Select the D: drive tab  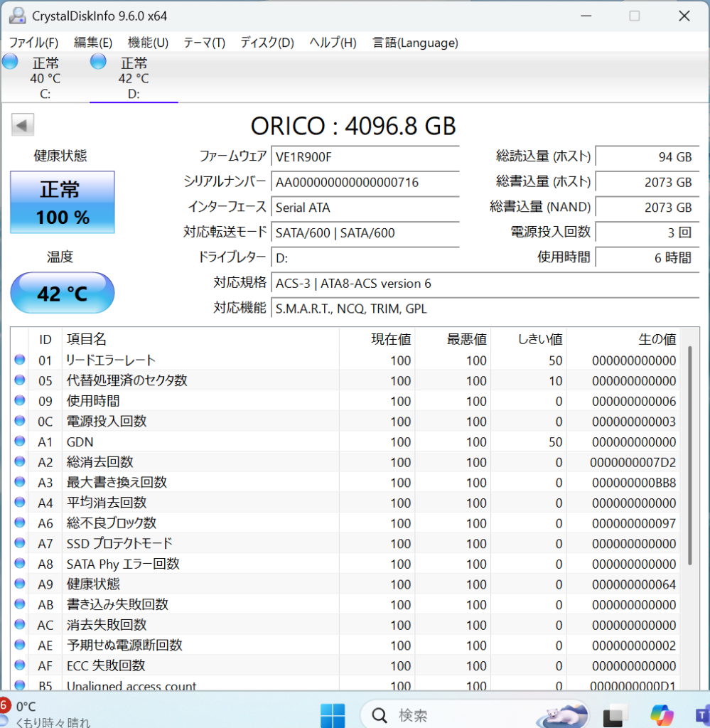tap(134, 77)
